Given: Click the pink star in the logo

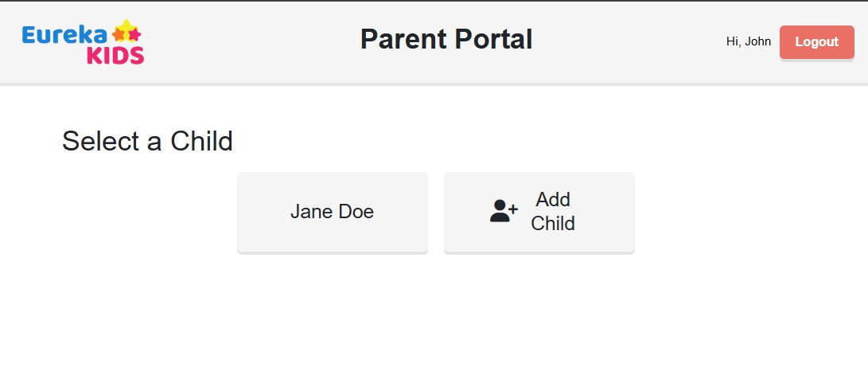Looking at the screenshot, I should pyautogui.click(x=134, y=35).
